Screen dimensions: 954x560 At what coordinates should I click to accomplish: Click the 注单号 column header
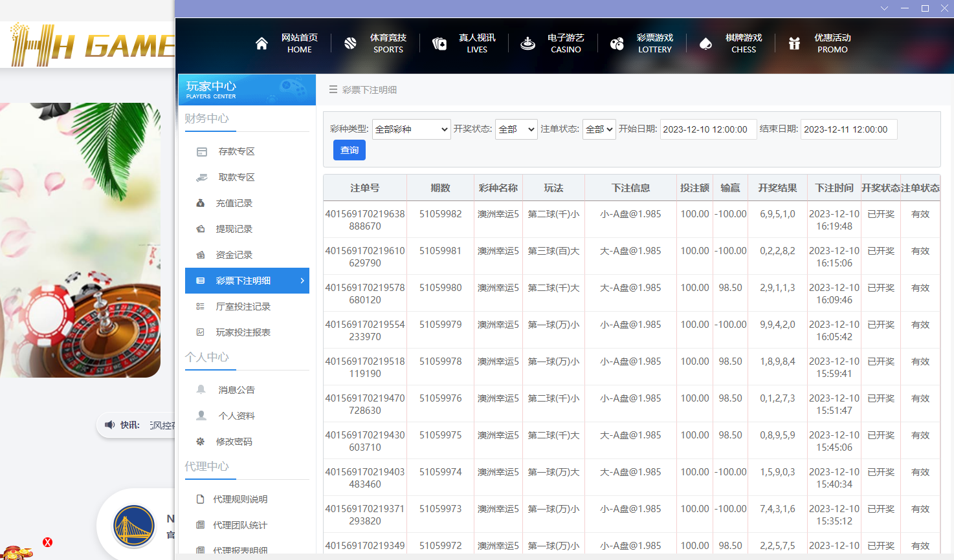click(365, 188)
